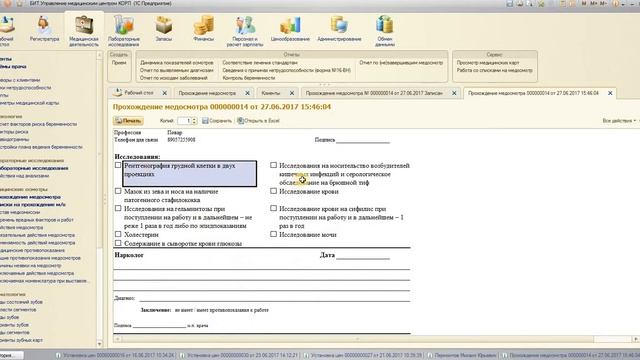640x360 pixels.
Task: Open Прием under Создать
Action: (x=119, y=63)
